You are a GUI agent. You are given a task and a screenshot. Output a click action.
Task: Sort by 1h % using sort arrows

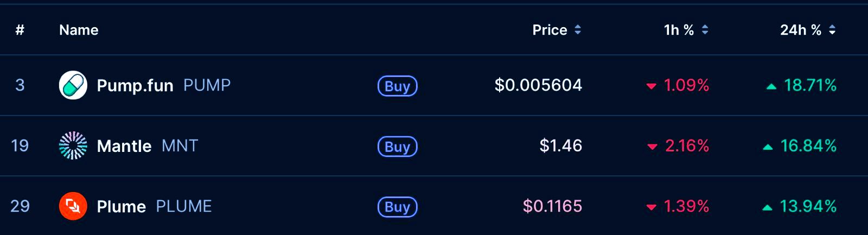point(705,30)
